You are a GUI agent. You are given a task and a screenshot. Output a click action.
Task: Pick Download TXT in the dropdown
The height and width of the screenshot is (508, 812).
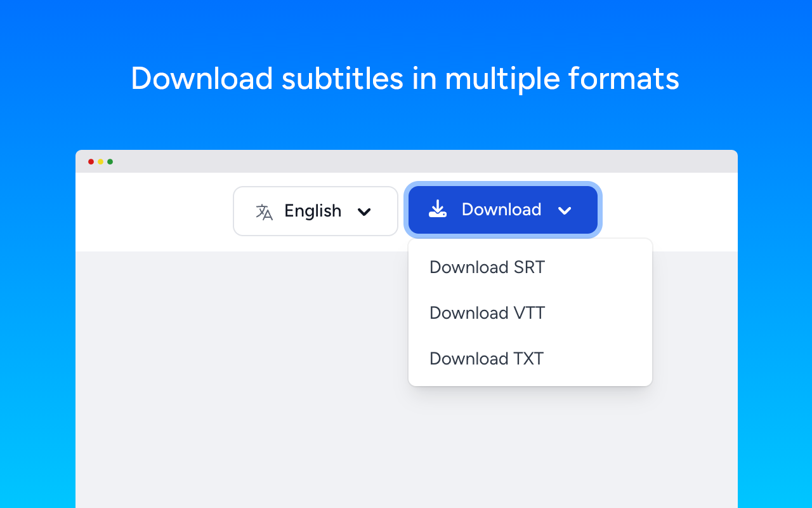(486, 359)
